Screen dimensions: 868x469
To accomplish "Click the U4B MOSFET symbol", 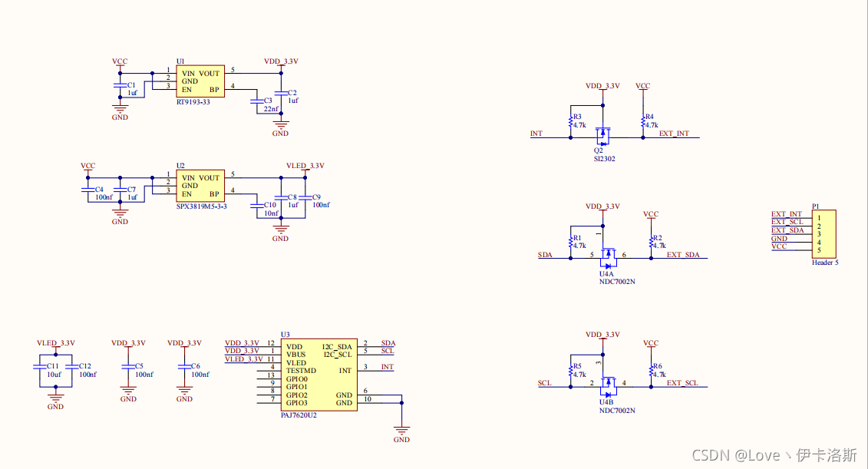I will (x=608, y=386).
